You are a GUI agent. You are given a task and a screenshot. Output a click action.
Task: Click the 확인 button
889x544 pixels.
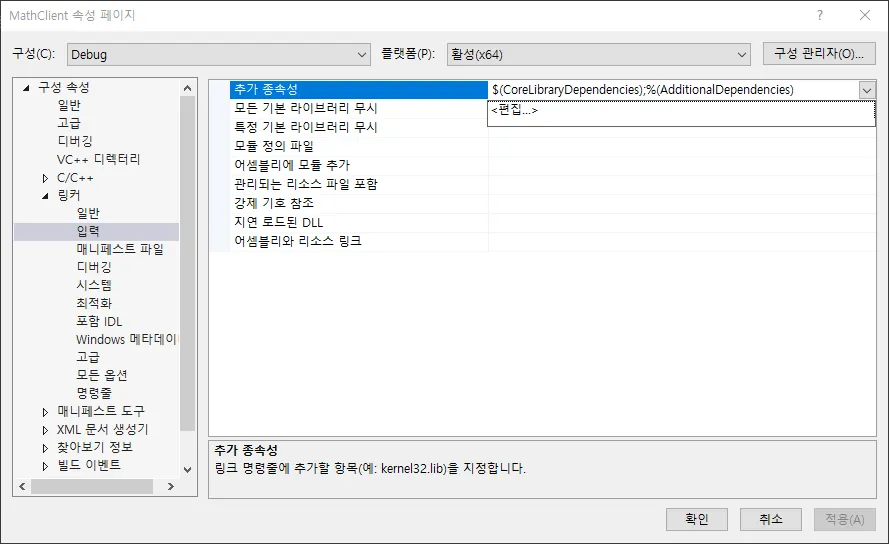(x=697, y=519)
